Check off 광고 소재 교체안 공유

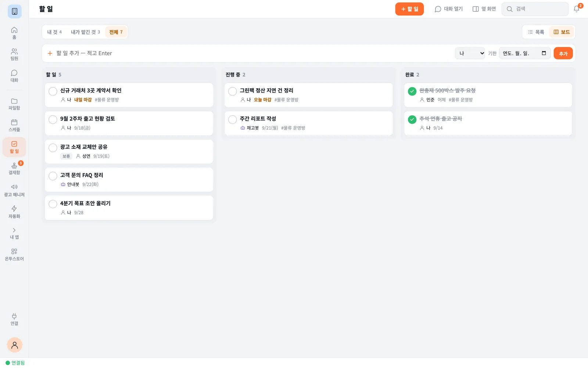[x=53, y=148]
